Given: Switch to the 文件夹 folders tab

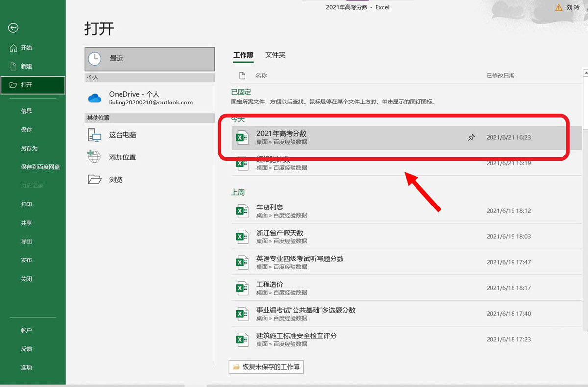Looking at the screenshot, I should tap(275, 55).
